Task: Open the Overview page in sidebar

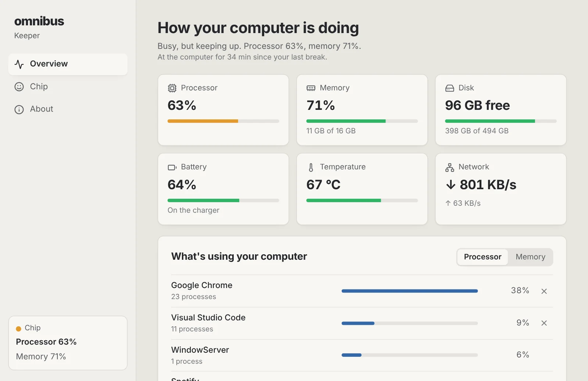Action: pos(68,64)
